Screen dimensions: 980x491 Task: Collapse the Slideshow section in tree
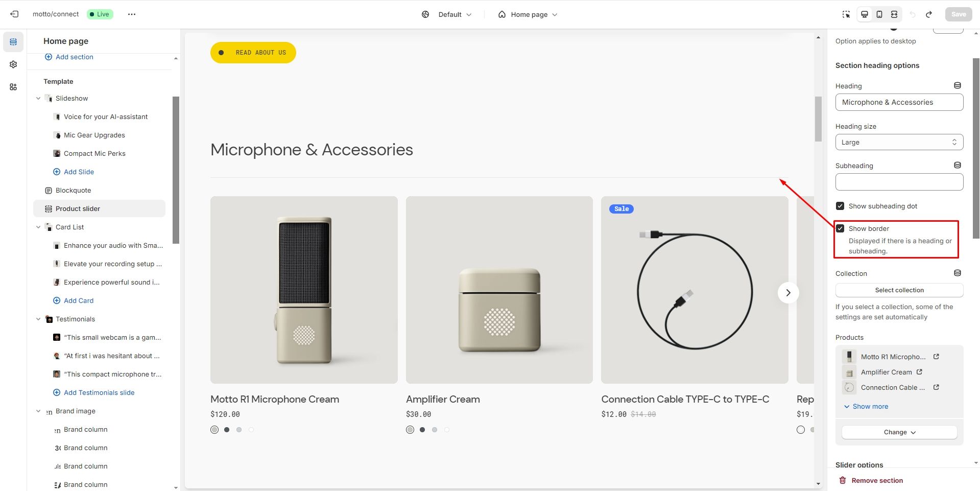(38, 98)
